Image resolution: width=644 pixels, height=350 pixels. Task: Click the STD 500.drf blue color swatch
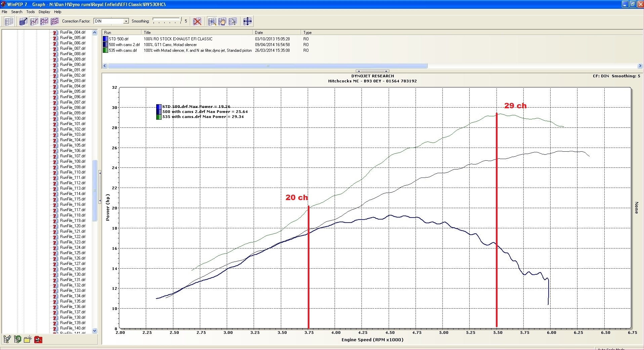105,39
